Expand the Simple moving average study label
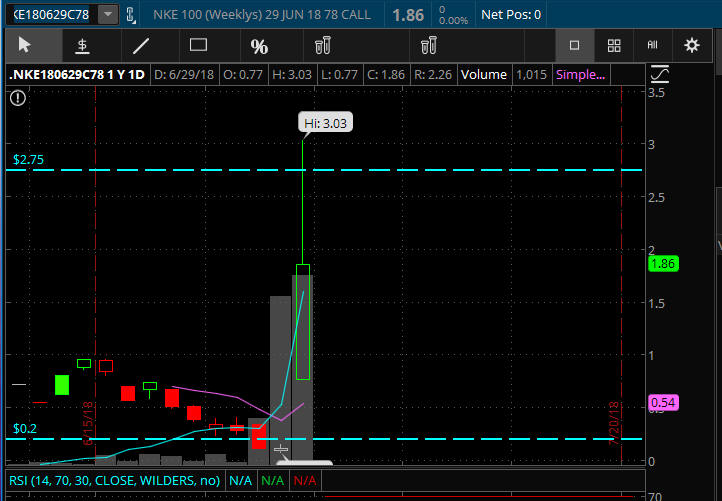Screen dimensions: 722x501 [580, 74]
